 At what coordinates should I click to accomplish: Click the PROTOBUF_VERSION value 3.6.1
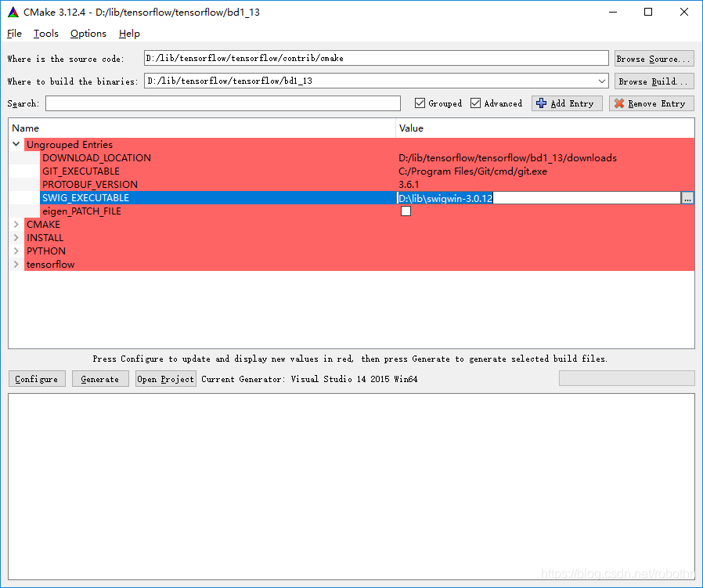409,184
